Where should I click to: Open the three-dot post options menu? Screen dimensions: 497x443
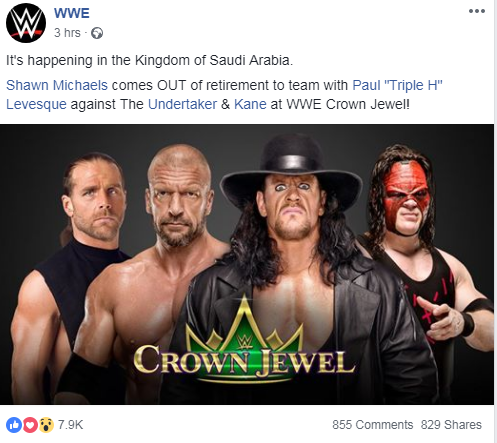coord(476,11)
